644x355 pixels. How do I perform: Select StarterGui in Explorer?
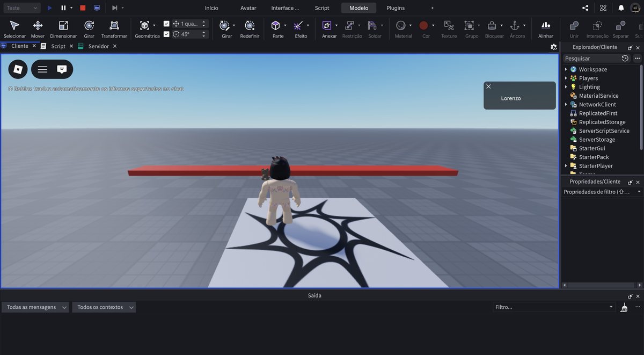tap(591, 148)
